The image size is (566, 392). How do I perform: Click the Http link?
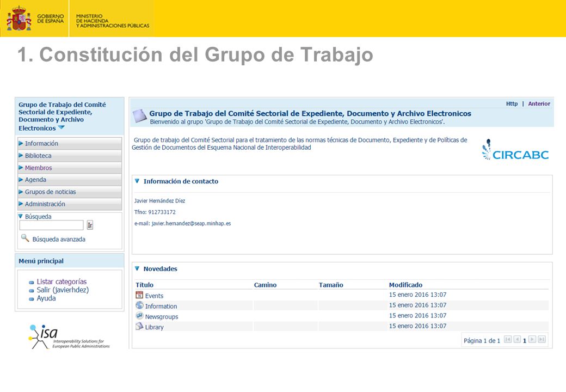coord(512,103)
